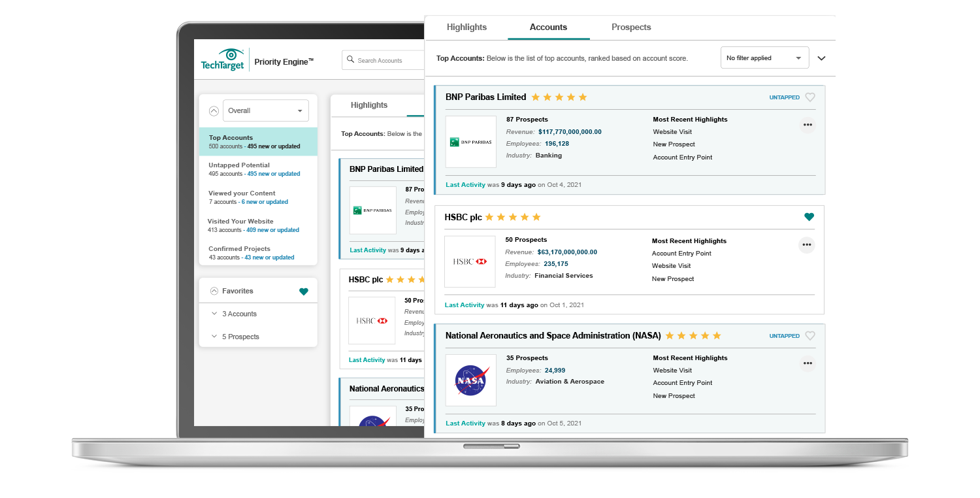Open more options menu for HSBC plc
Image resolution: width=980 pixels, height=498 pixels.
[807, 245]
